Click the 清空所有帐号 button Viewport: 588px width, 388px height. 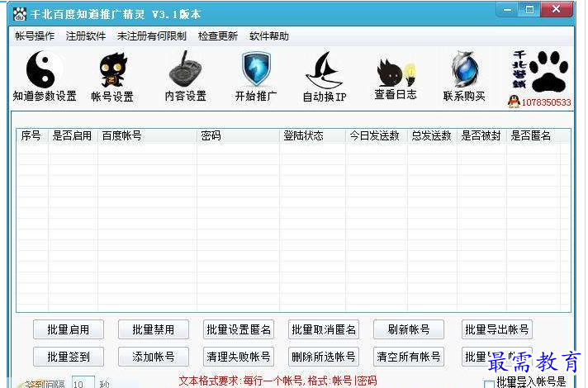[x=409, y=357]
